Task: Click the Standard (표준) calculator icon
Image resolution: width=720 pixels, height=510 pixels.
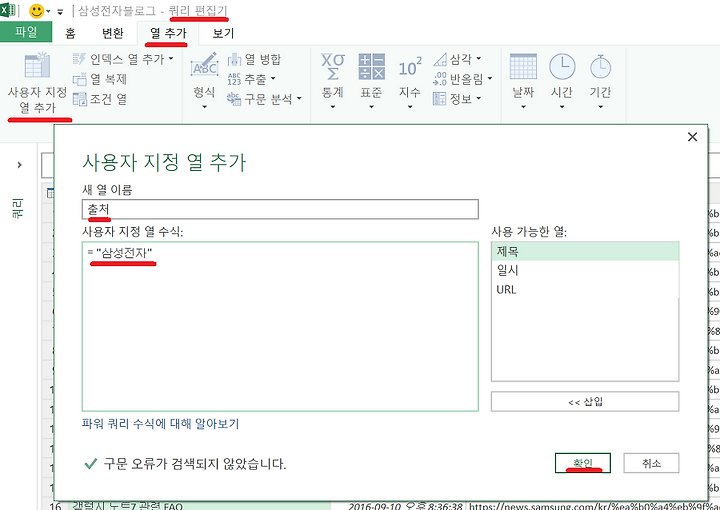Action: coord(371,67)
